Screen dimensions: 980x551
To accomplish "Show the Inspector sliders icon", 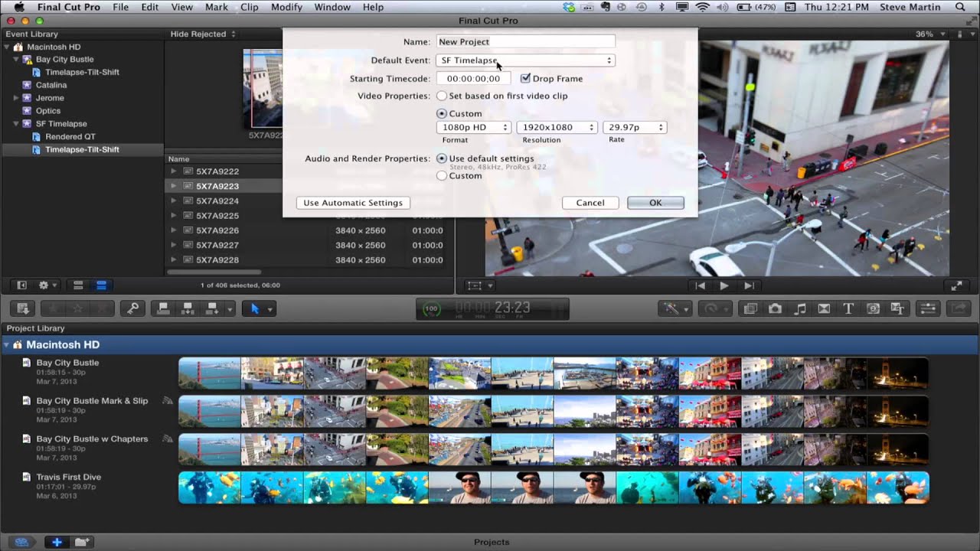I will (x=928, y=308).
